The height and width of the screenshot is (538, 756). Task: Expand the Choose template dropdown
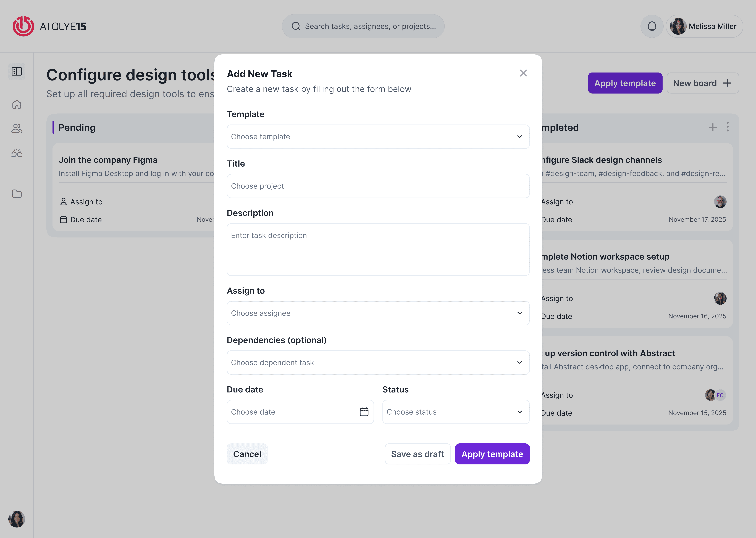coord(378,136)
